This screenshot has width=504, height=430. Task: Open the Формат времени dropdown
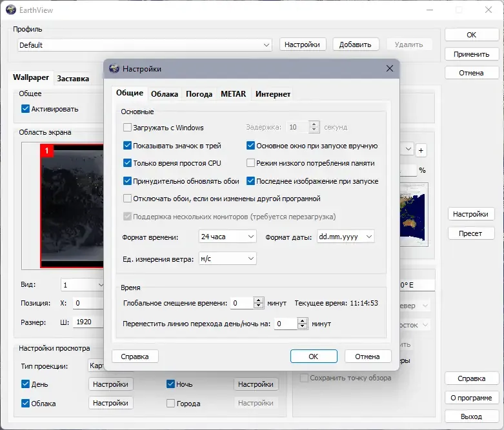click(228, 237)
